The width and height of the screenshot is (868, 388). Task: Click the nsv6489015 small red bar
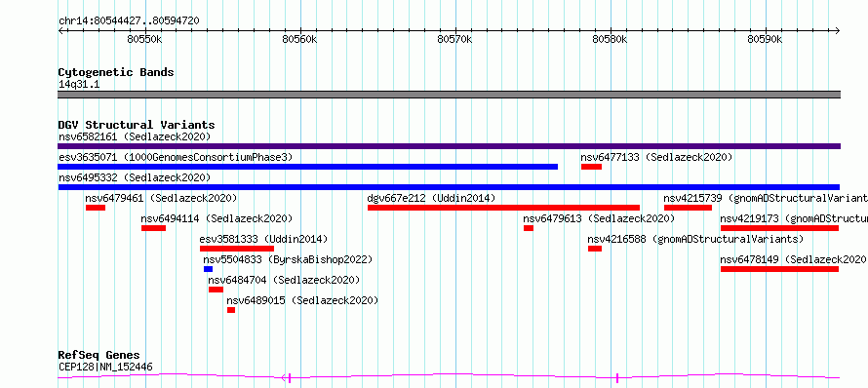tap(231, 310)
